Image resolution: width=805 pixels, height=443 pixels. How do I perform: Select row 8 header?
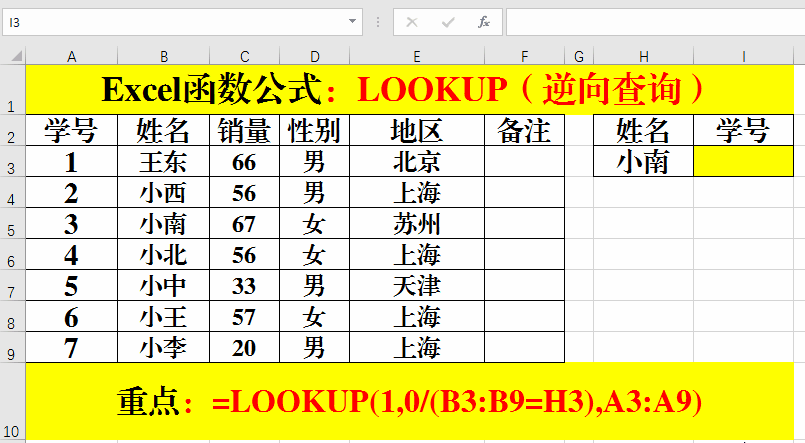click(12, 316)
